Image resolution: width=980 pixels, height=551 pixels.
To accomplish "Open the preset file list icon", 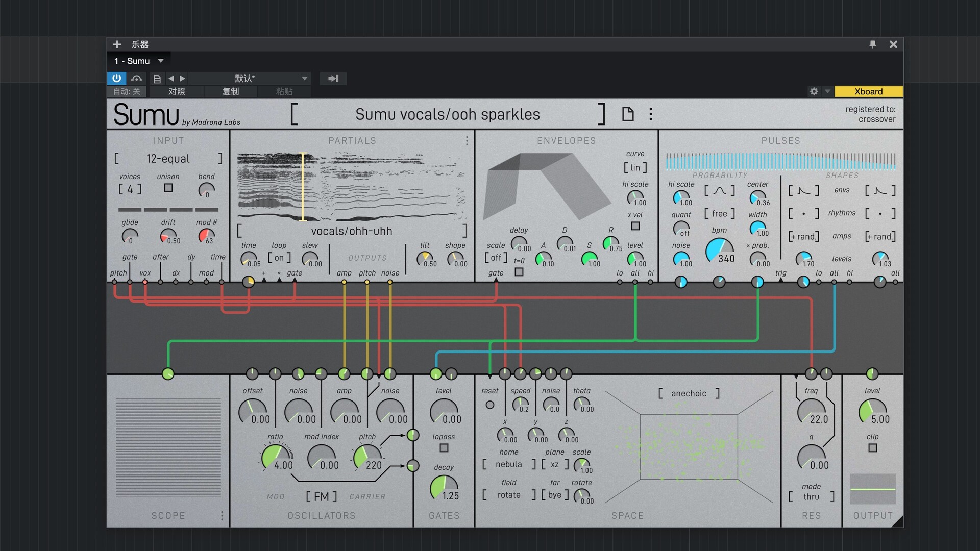I will point(157,79).
